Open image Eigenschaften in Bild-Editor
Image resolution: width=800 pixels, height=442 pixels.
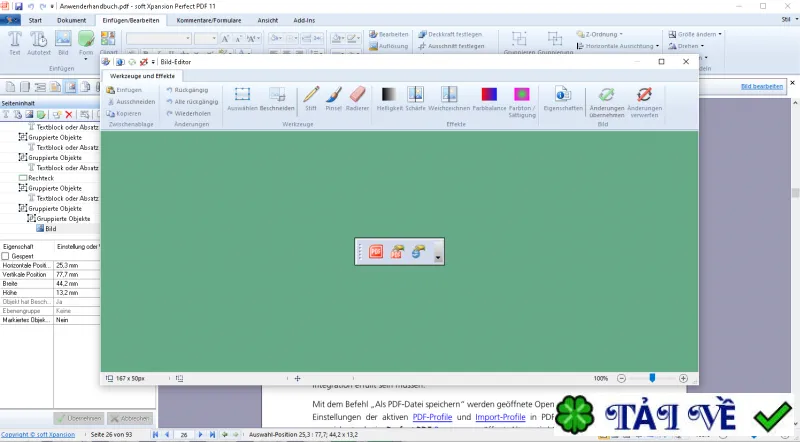point(563,99)
